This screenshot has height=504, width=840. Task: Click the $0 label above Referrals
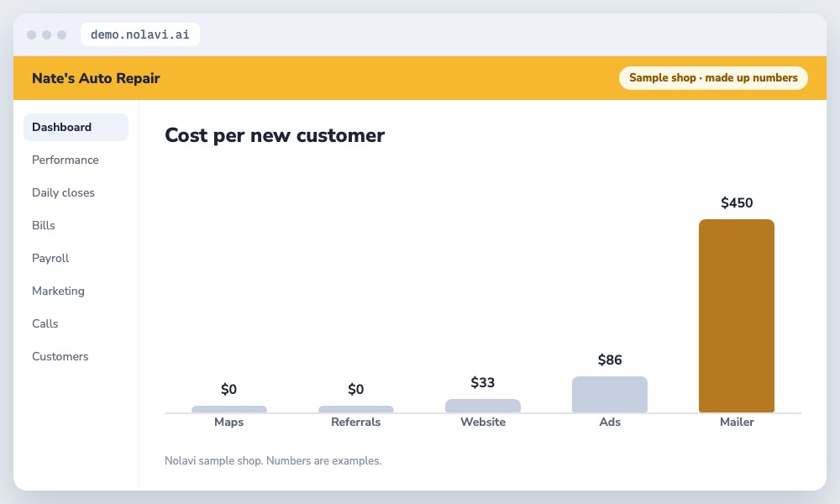[355, 389]
